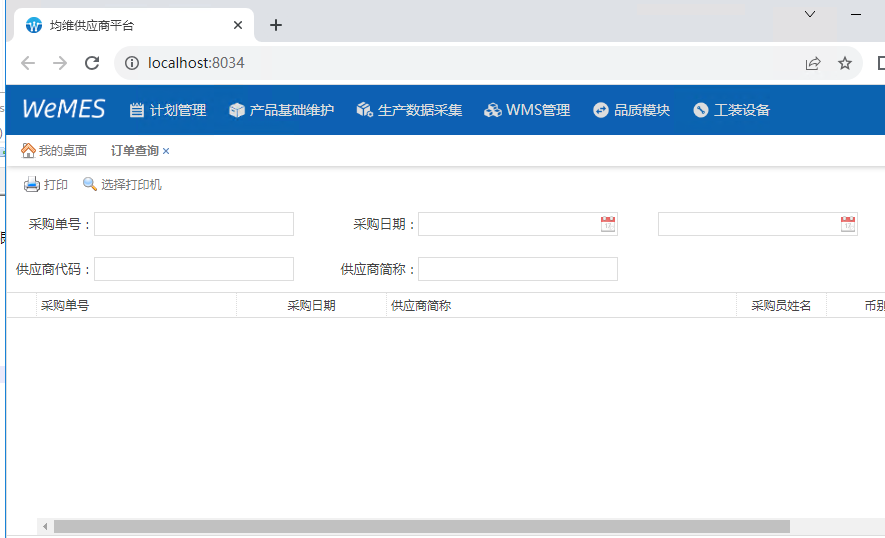Click the share icon in address bar
This screenshot has width=885, height=538.
click(x=813, y=63)
